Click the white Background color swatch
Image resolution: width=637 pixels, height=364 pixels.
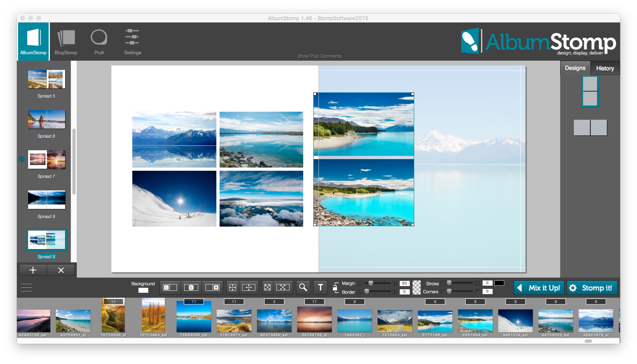coord(143,290)
